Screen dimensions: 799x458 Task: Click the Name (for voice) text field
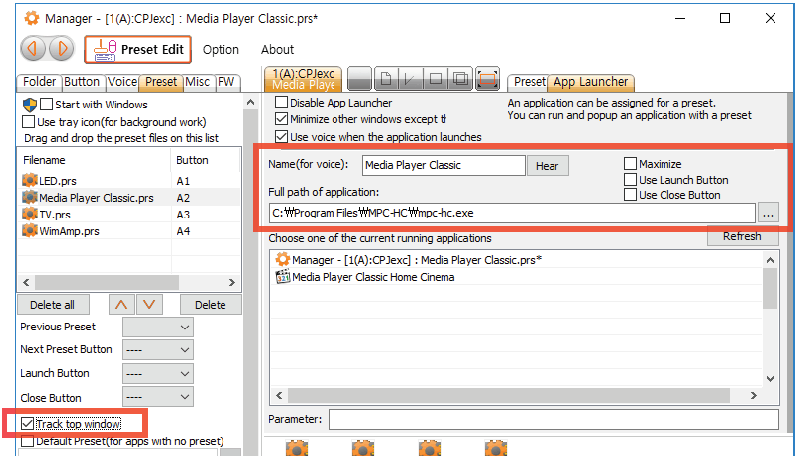[443, 165]
